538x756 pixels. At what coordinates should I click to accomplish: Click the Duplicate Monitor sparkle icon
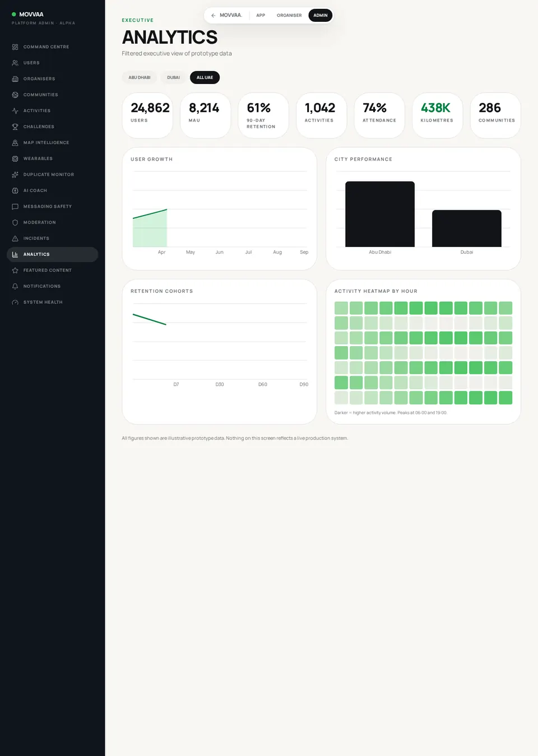pyautogui.click(x=15, y=175)
